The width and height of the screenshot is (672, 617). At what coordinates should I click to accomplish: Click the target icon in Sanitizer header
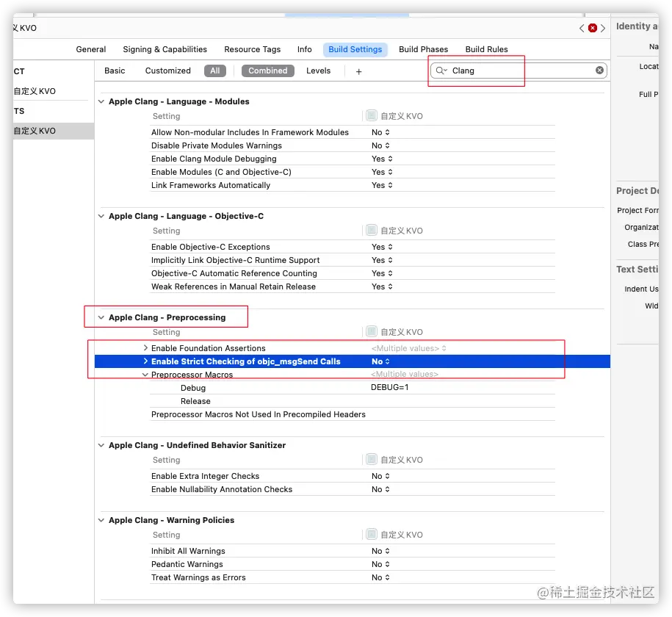pos(372,459)
